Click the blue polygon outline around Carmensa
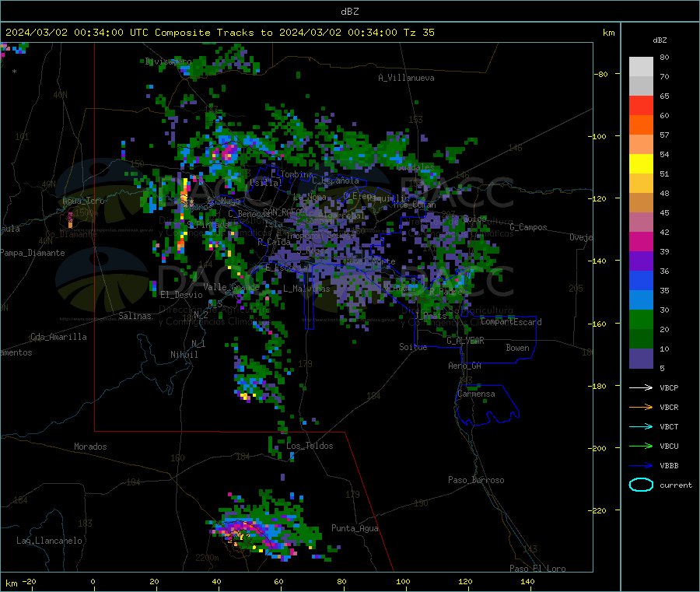700x592 pixels. (487, 405)
